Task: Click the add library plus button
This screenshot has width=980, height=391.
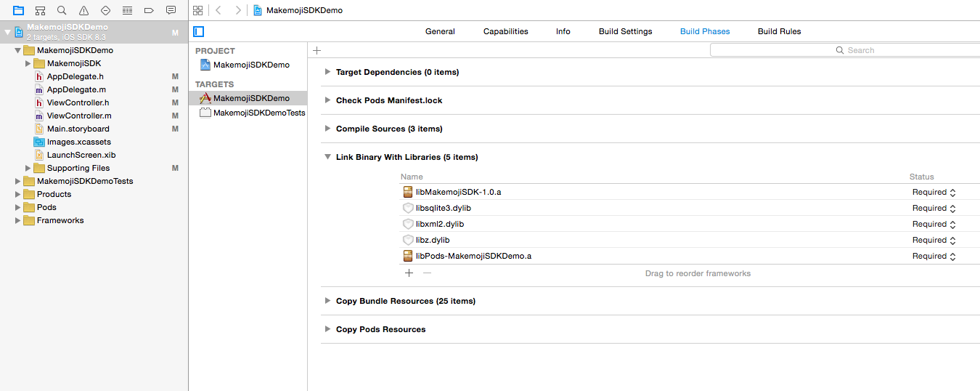Action: [x=409, y=273]
